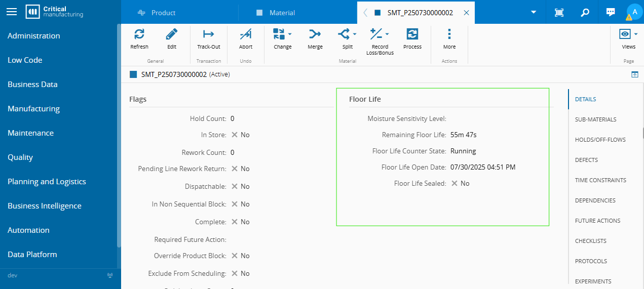Switch to the Product tab

click(163, 13)
